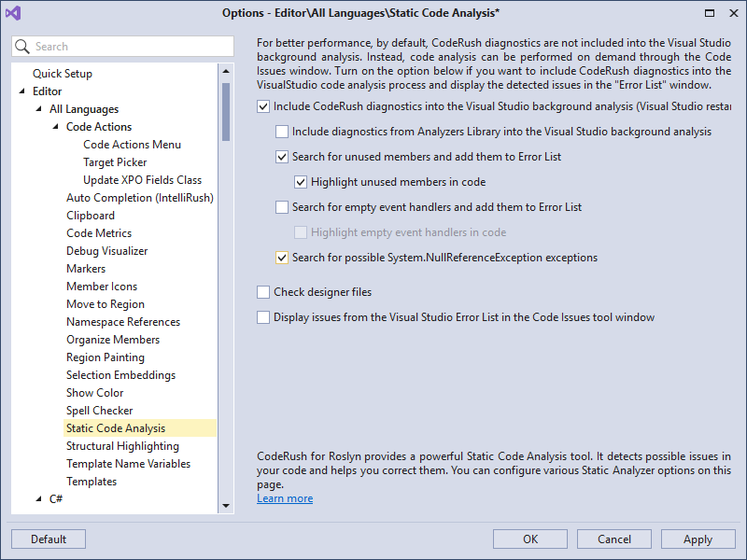The height and width of the screenshot is (560, 747).
Task: Select Spell Checker in the sidebar
Action: (99, 410)
